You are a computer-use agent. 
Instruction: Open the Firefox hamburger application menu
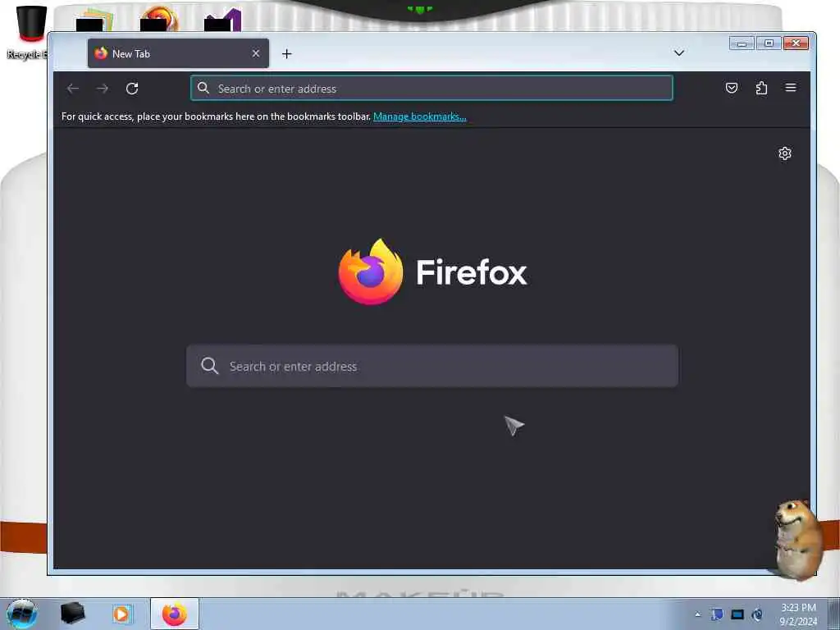point(791,88)
